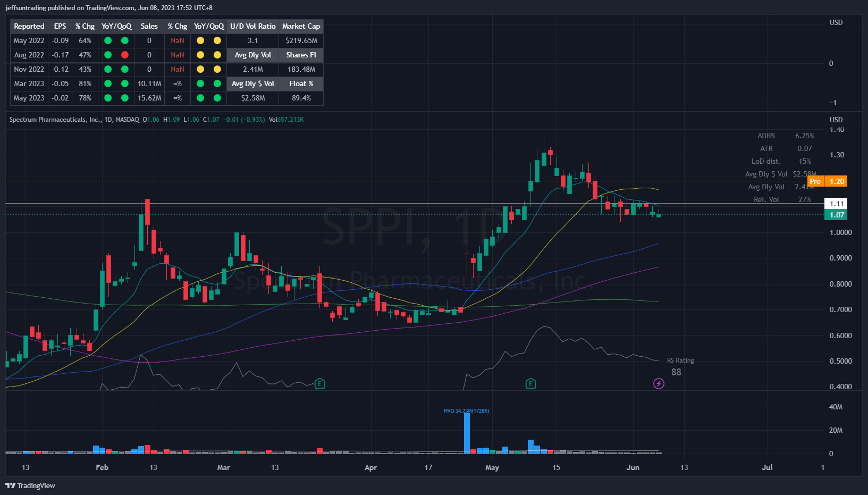Click the 3.1 U/D vol ratio value
The height and width of the screenshot is (495, 868).
click(x=253, y=40)
